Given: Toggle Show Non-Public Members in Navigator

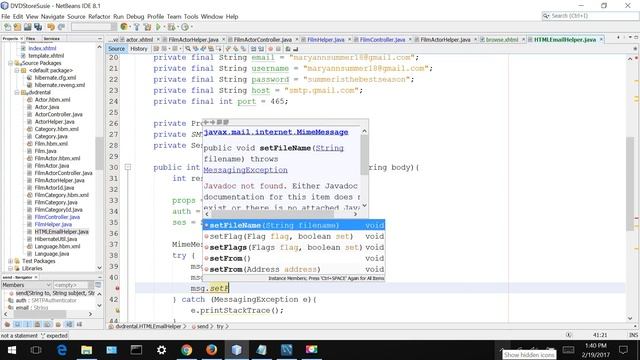Looking at the screenshot, I should click(x=37, y=324).
